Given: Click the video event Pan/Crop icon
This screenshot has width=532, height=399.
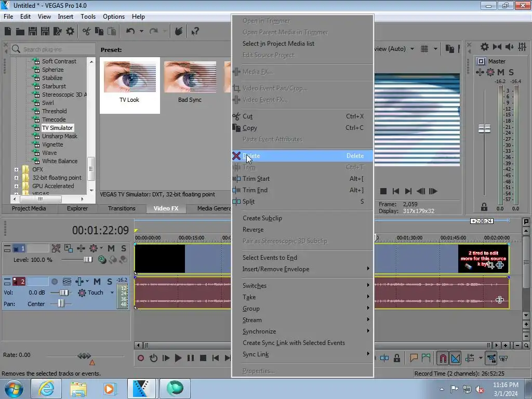Looking at the screenshot, I should click(x=490, y=265).
